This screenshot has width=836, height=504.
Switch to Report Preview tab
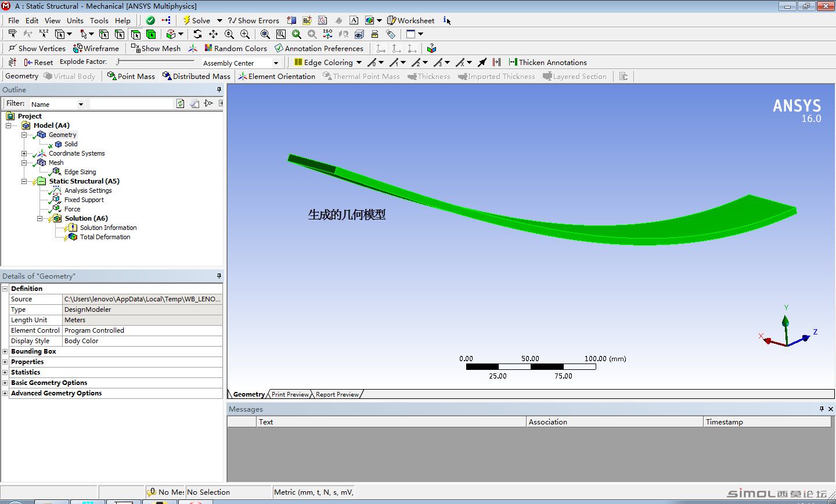click(337, 394)
